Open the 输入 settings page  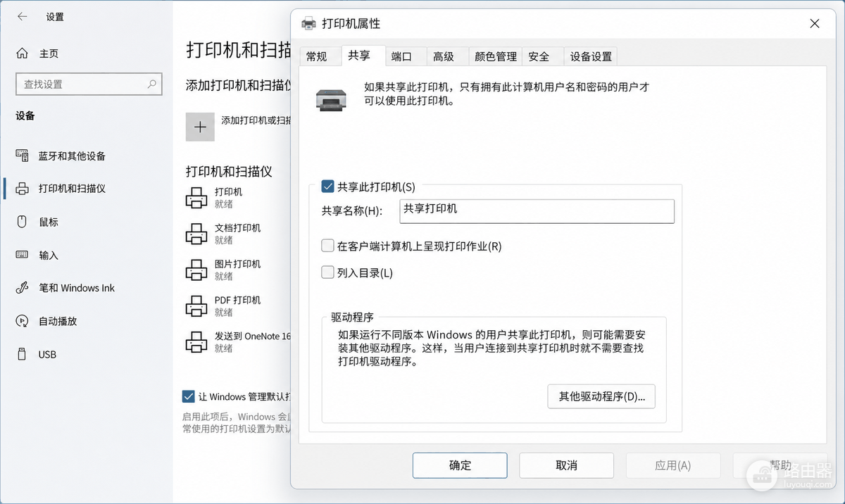point(49,255)
